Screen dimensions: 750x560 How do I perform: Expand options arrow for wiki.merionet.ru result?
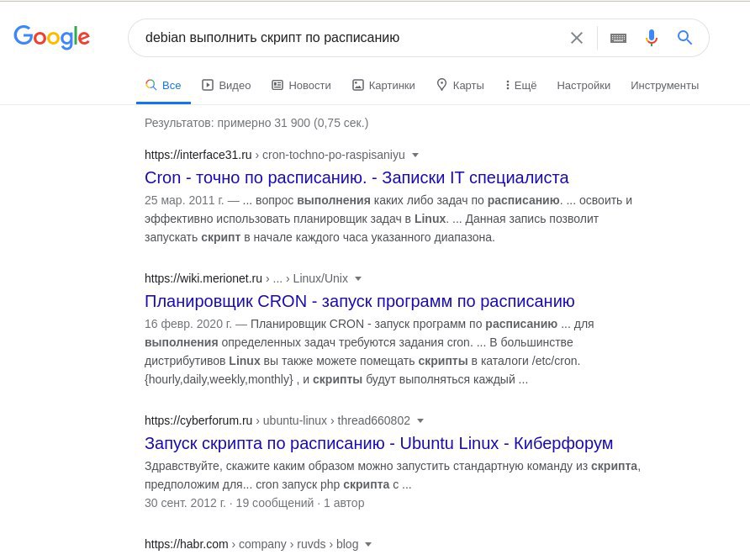pyautogui.click(x=358, y=278)
